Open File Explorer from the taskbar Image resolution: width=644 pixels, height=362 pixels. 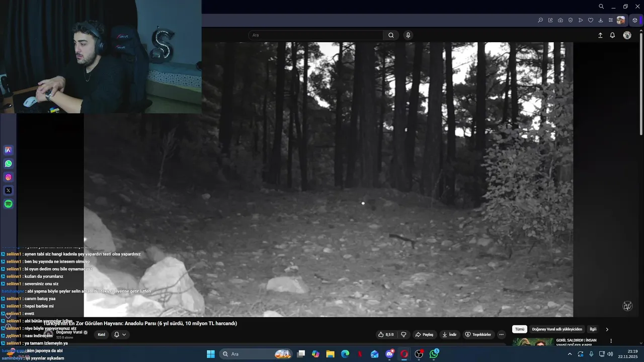click(x=331, y=354)
